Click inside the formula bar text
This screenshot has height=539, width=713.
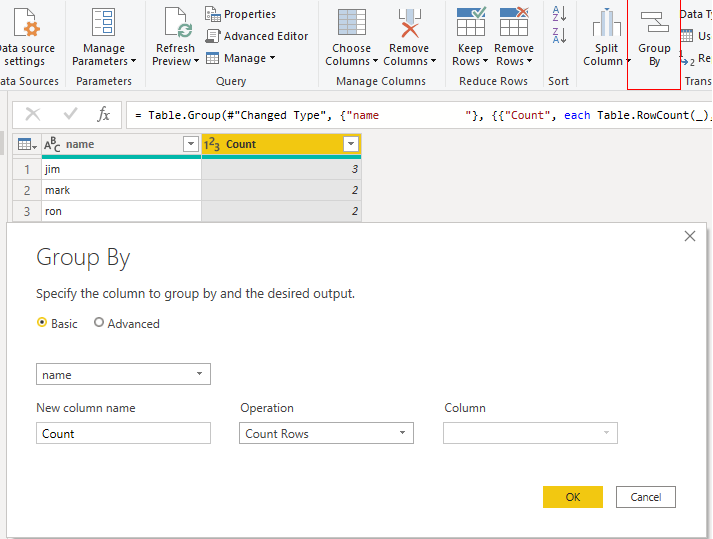421,115
